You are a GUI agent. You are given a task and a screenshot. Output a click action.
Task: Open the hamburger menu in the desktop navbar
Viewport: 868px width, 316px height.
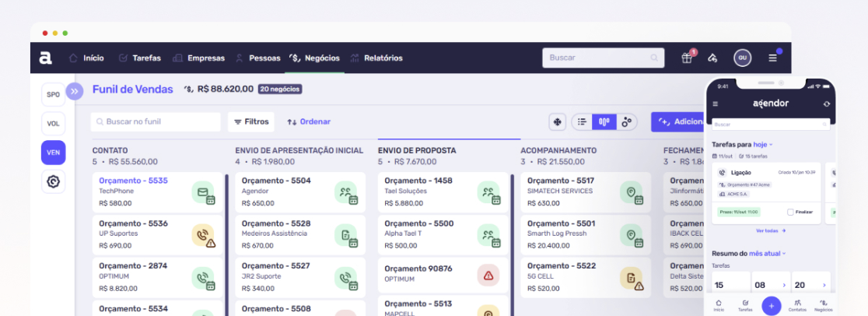coord(772,58)
